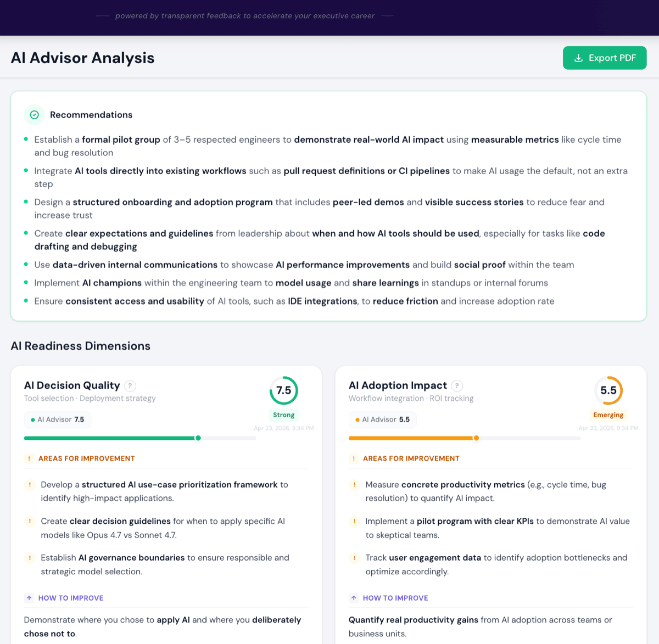Click the Recommendations section title
Image resolution: width=659 pixels, height=644 pixels.
point(91,115)
